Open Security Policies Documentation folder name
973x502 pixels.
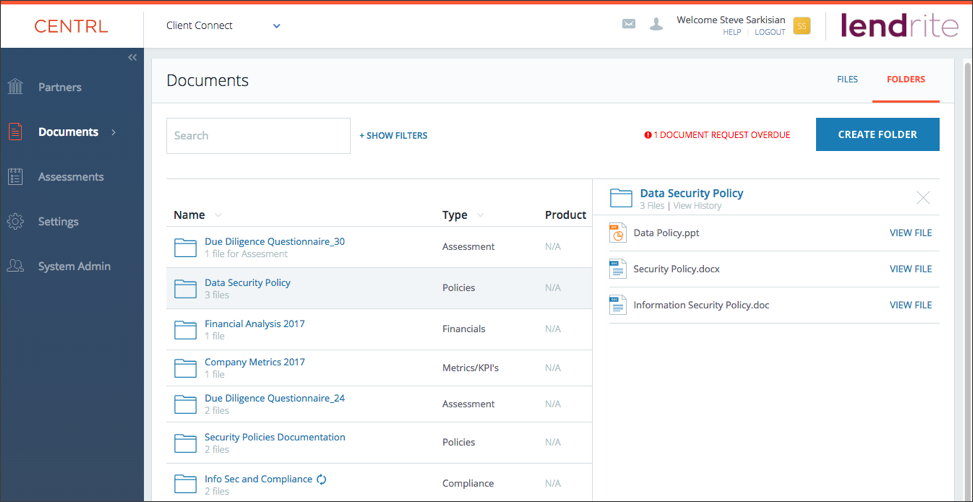tap(275, 437)
